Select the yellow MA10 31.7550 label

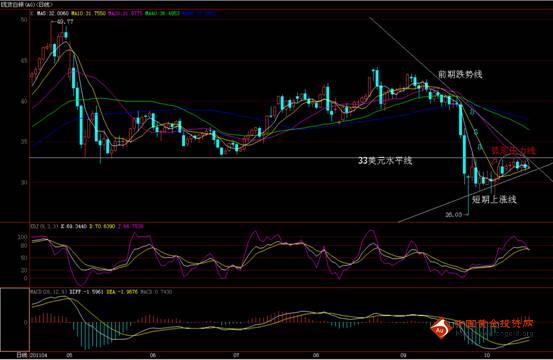tap(88, 13)
